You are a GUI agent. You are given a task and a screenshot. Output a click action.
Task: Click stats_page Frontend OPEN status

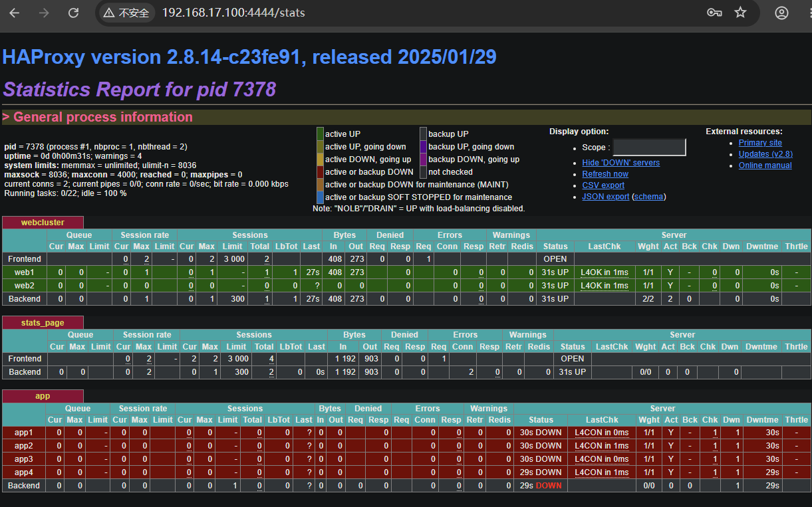tap(572, 359)
